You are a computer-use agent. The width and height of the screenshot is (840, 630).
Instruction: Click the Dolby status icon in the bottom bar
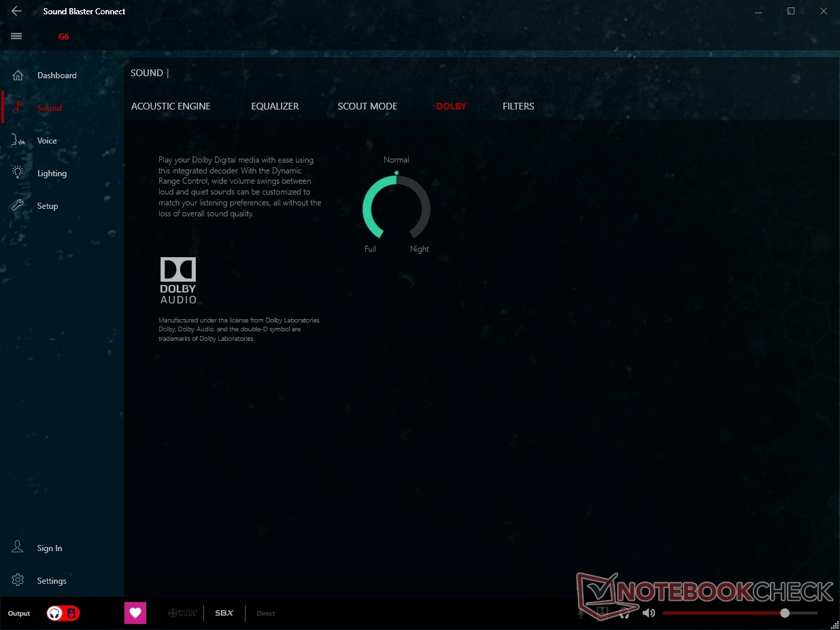click(x=603, y=613)
